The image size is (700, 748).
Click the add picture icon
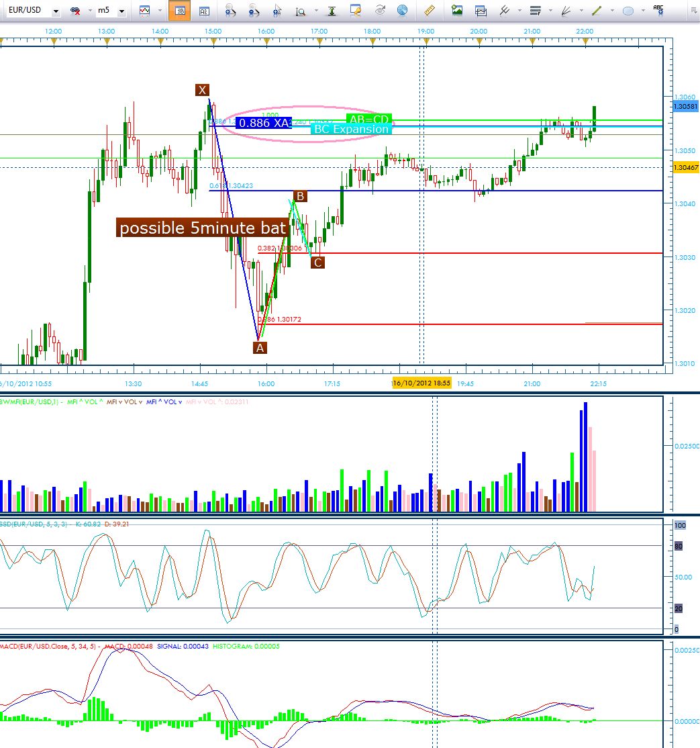tap(457, 11)
